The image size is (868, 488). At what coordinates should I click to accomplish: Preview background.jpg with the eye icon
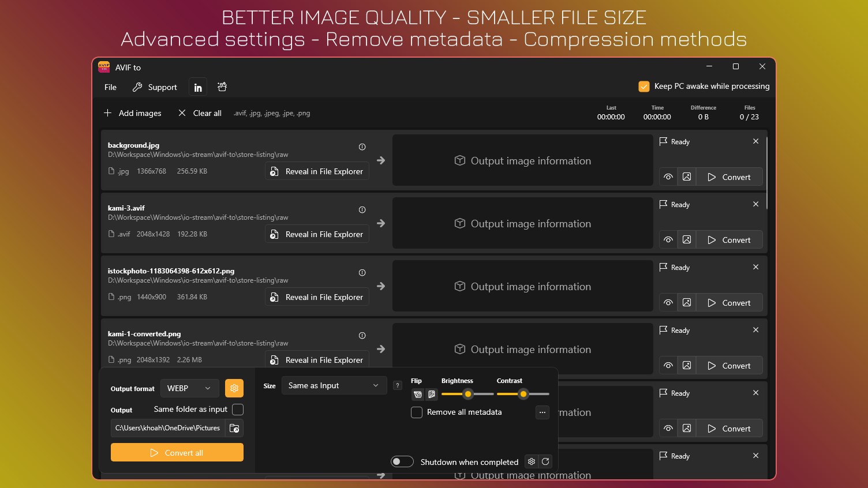(668, 177)
